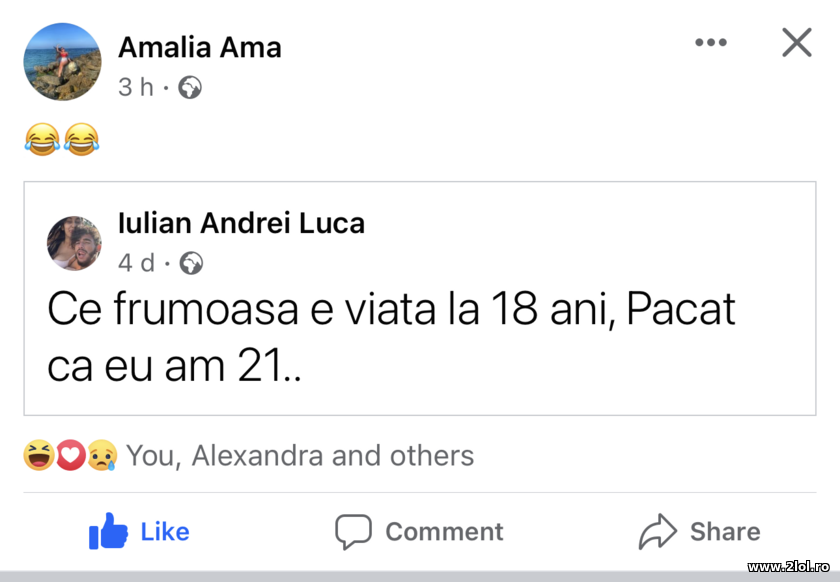Click the www.2lol.ro watermark link
Screen dimensions: 840x582
787,568
